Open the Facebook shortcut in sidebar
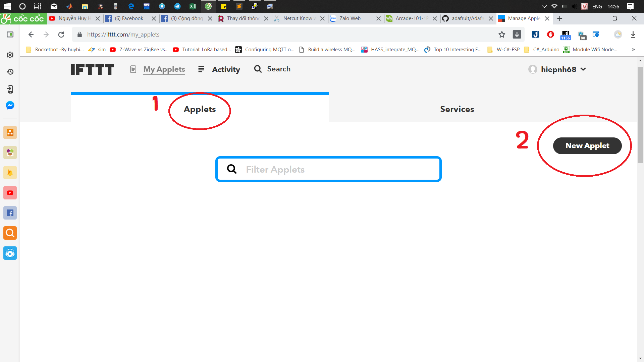 pyautogui.click(x=10, y=213)
